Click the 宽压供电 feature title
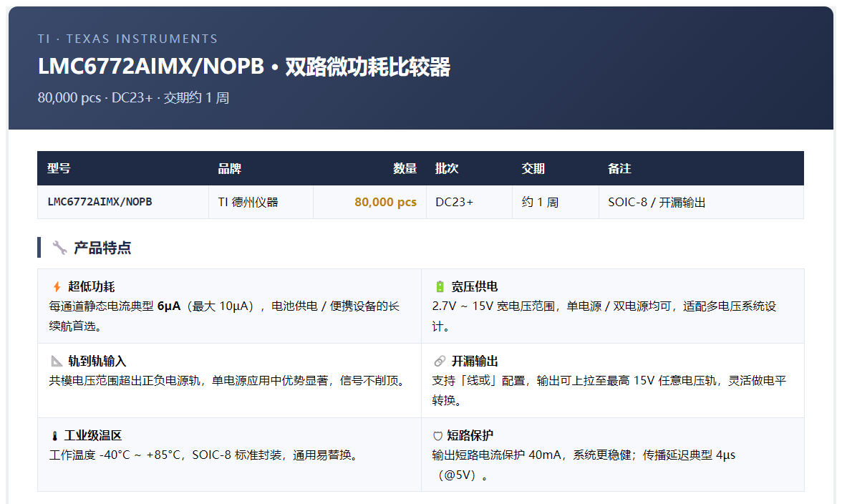 [x=475, y=286]
